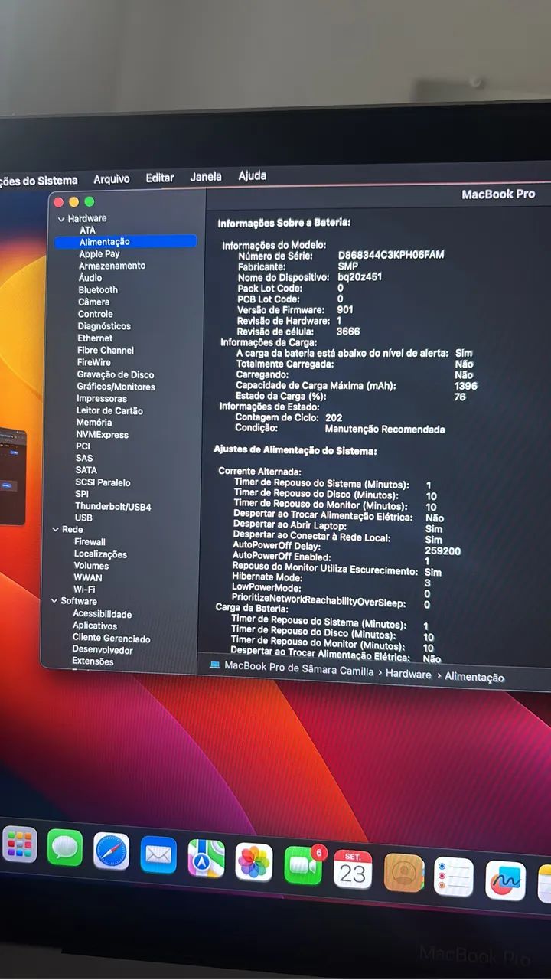Open Reminders from the Dock
The width and height of the screenshot is (551, 980).
click(454, 877)
